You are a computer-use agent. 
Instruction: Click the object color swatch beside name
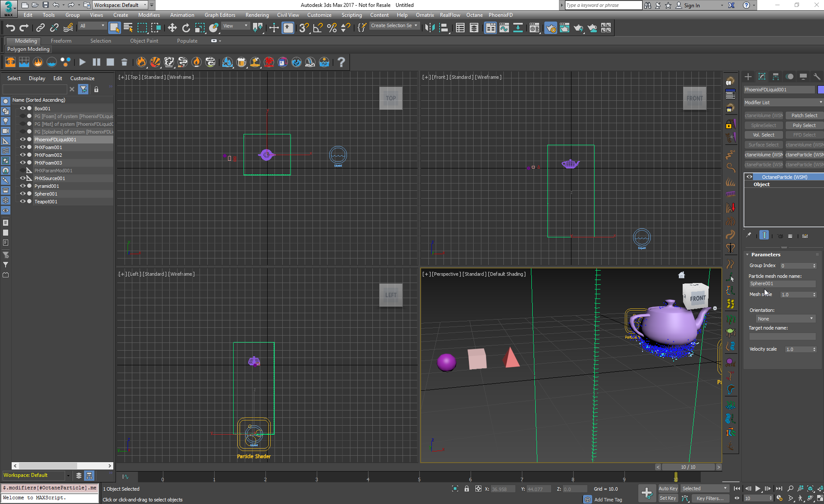[x=821, y=90]
